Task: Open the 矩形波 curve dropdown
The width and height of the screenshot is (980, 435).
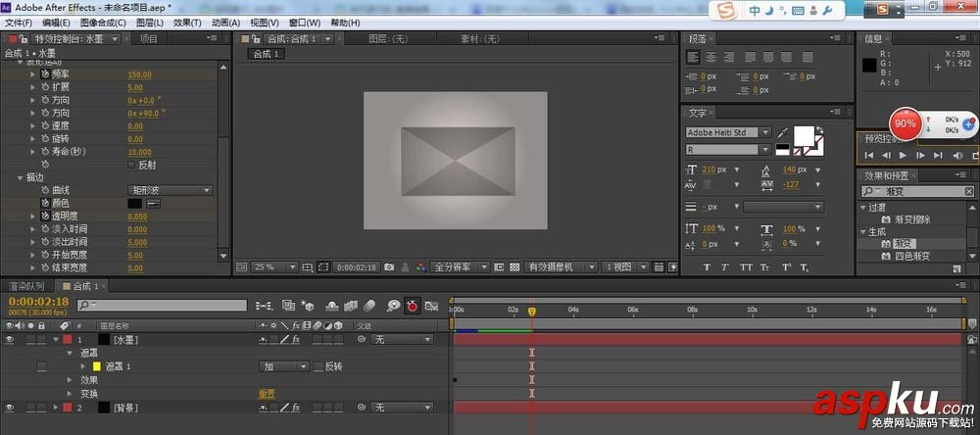Action: (x=171, y=190)
